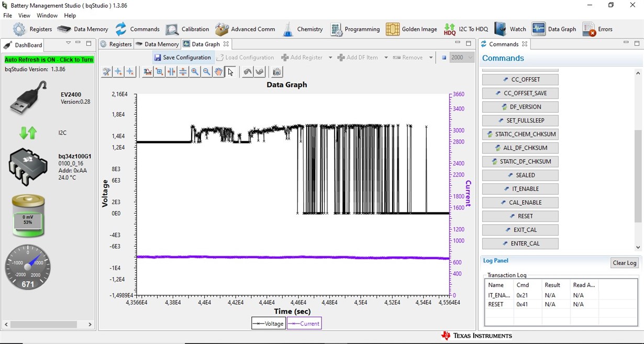Viewport: 644px width, 344px height.
Task: Open Data Memory from the main toolbar
Action: [83, 29]
